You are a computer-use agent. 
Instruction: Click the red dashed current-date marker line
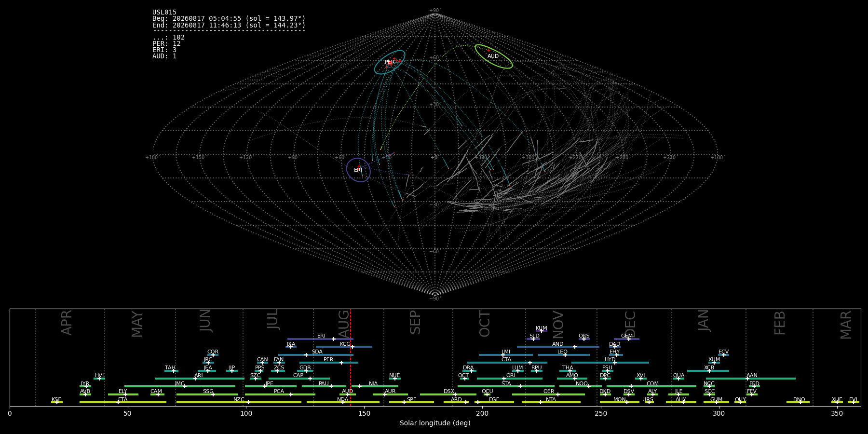point(351,357)
